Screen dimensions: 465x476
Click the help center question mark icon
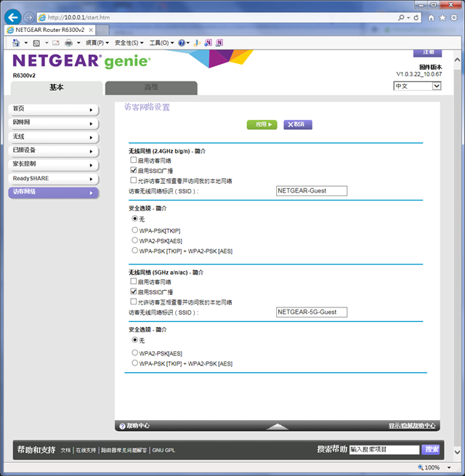pyautogui.click(x=122, y=426)
